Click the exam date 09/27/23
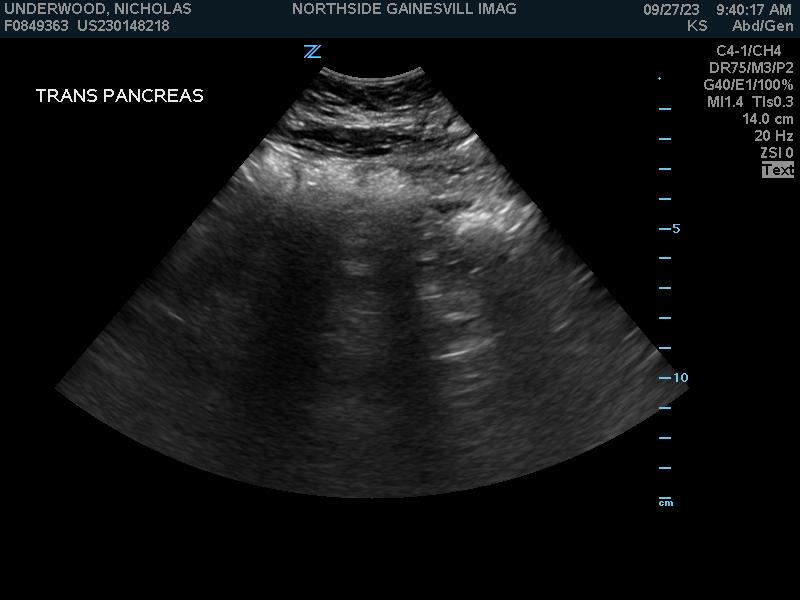Viewport: 800px width, 600px height. click(x=671, y=9)
